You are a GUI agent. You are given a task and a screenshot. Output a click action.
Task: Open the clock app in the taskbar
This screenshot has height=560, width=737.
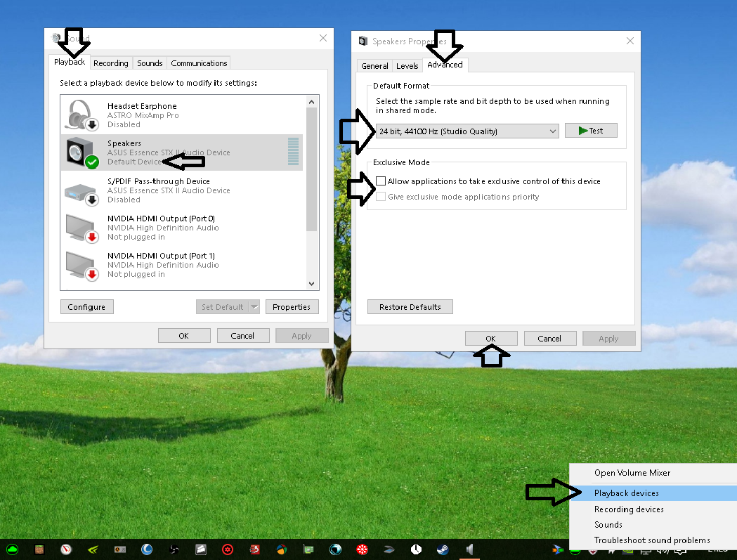416,549
